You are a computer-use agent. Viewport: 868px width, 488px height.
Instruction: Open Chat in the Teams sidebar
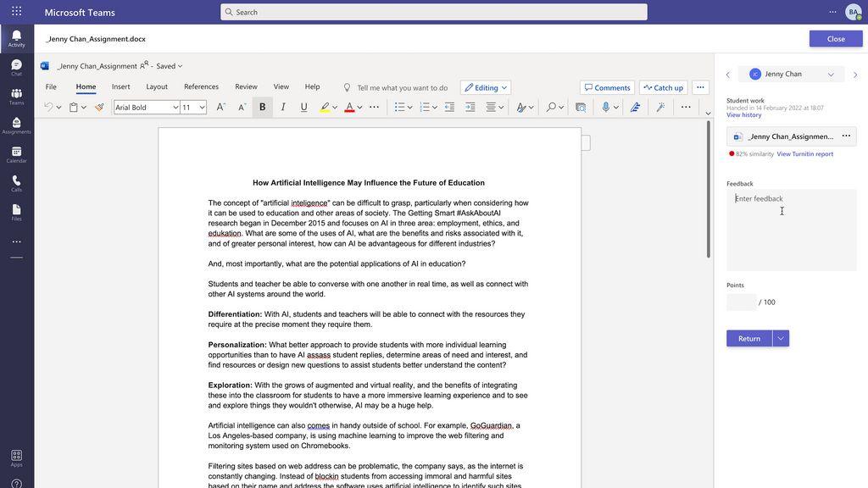tap(17, 68)
